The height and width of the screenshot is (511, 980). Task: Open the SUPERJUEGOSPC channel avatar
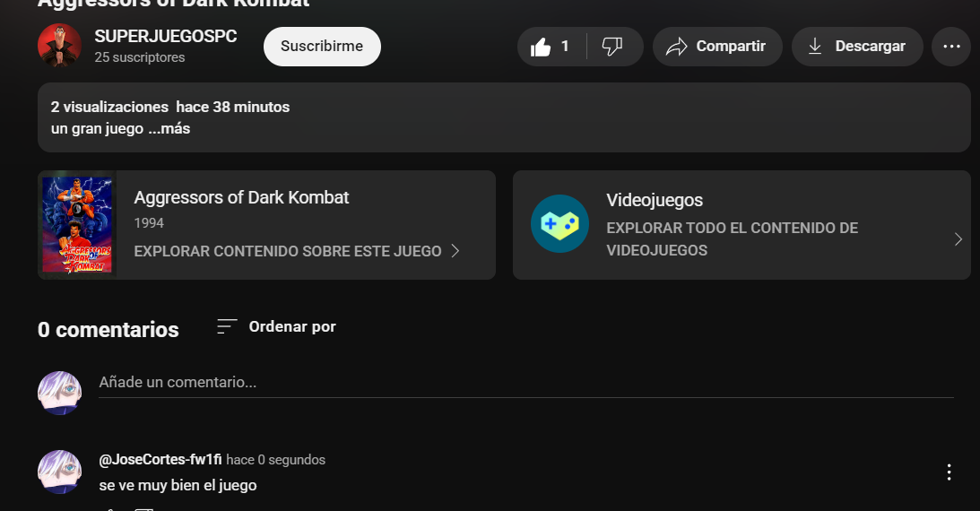click(x=59, y=46)
